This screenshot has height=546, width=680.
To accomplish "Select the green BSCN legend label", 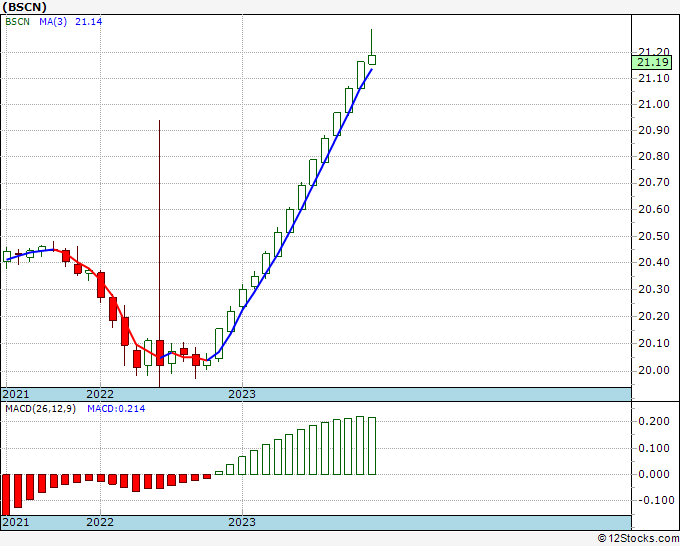I will coord(17,22).
